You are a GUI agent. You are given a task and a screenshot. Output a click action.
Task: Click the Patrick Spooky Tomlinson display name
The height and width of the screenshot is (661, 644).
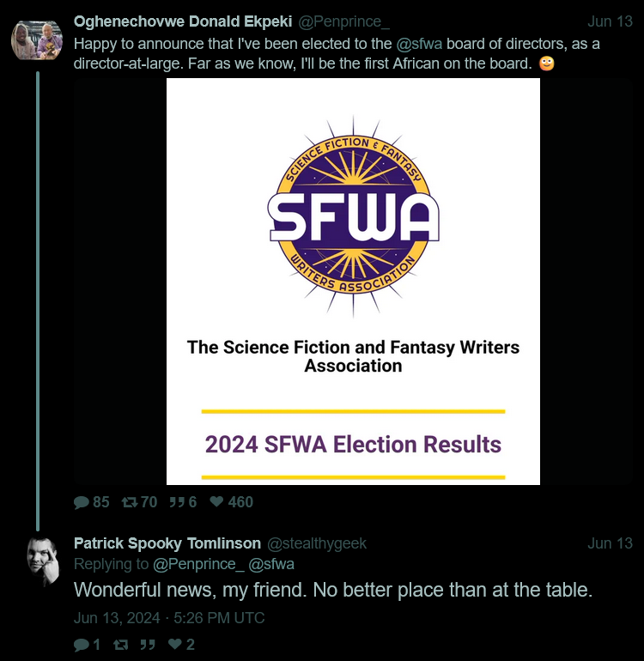[167, 543]
